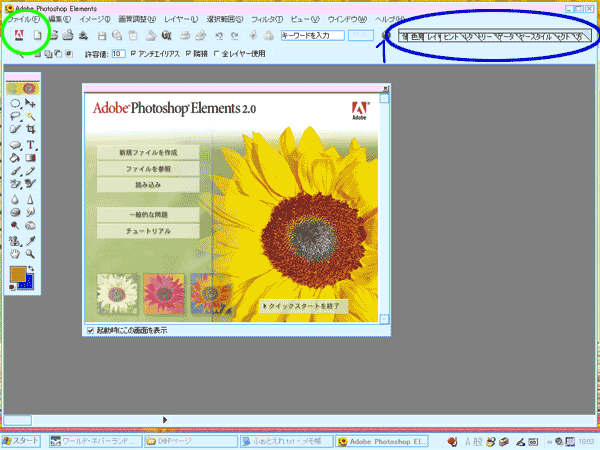Click the New document icon
This screenshot has width=600, height=450.
click(37, 36)
